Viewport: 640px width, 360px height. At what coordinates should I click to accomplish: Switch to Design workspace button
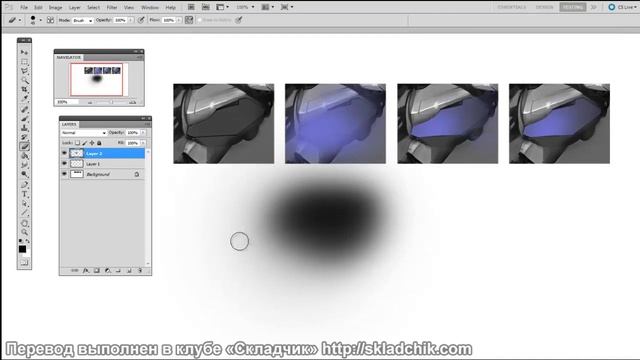click(544, 7)
